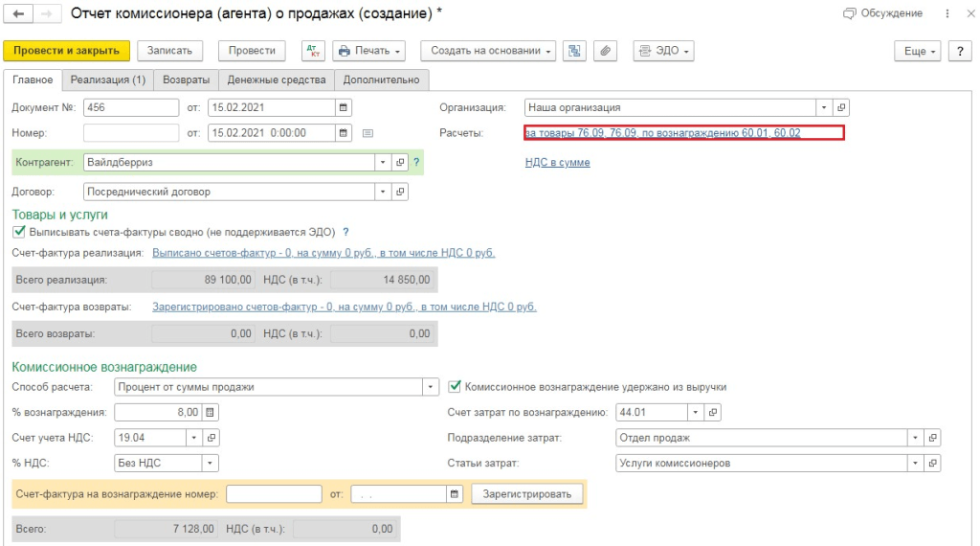Switch to the Реализация (1) tab
The width and height of the screenshot is (980, 546).
pos(107,80)
